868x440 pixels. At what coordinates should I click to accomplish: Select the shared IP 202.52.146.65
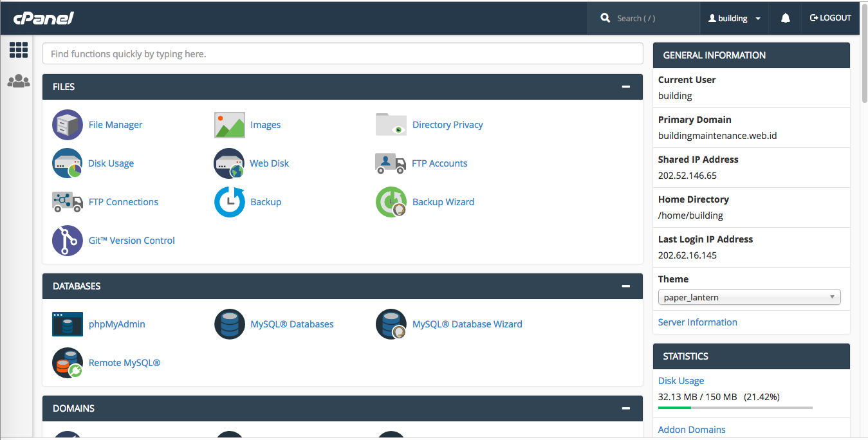click(687, 176)
